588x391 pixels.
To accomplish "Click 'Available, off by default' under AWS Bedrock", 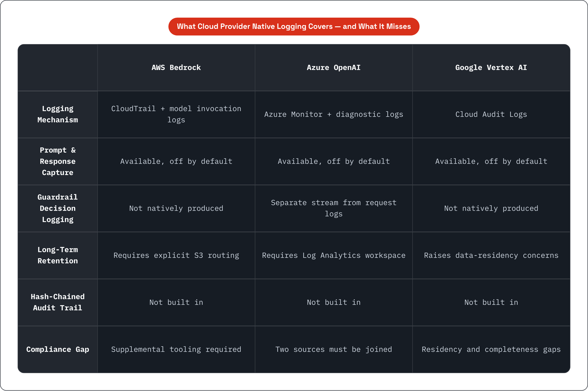I will (x=176, y=161).
